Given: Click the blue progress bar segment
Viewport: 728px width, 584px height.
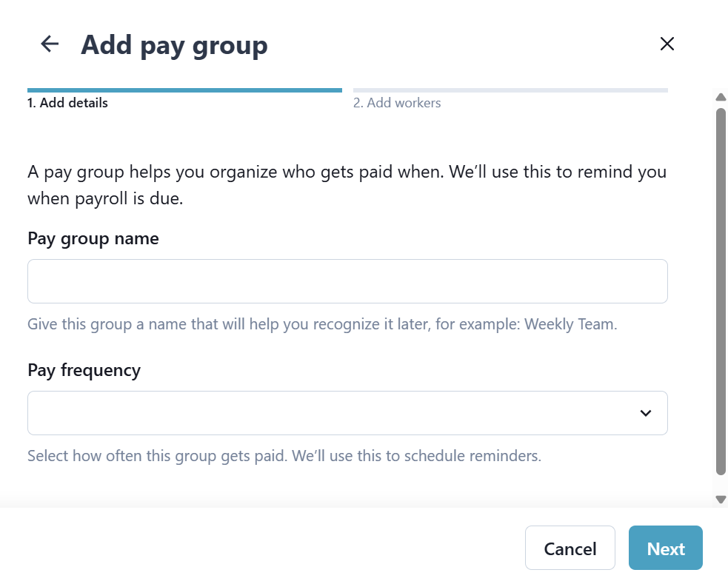Looking at the screenshot, I should (x=184, y=90).
